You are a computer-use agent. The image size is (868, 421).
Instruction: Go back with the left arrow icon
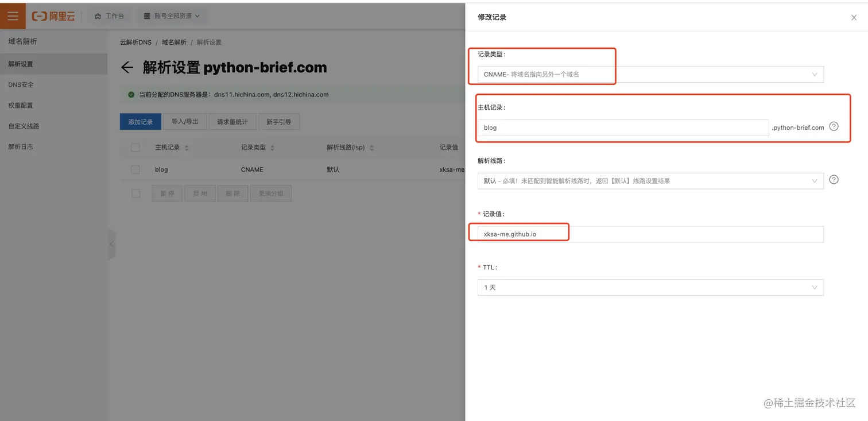tap(127, 68)
